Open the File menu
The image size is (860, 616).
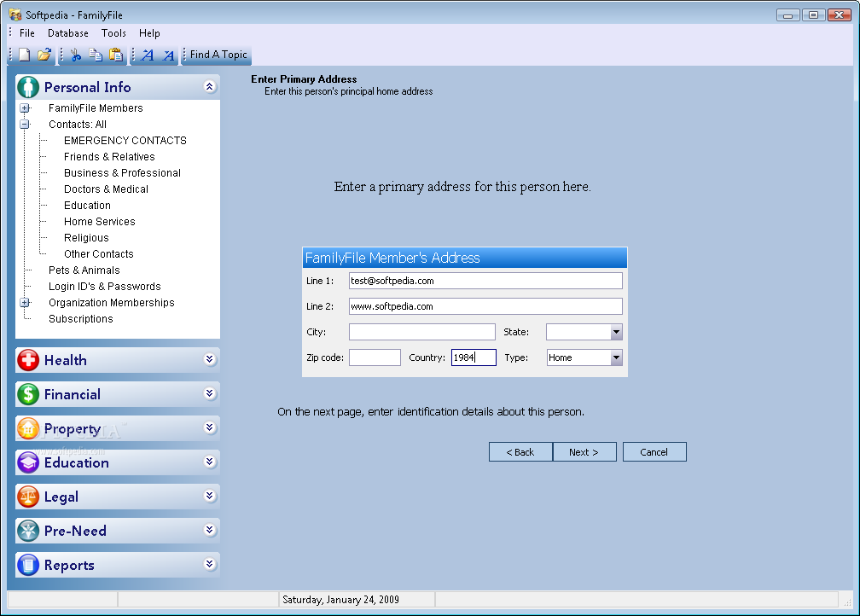coord(27,33)
